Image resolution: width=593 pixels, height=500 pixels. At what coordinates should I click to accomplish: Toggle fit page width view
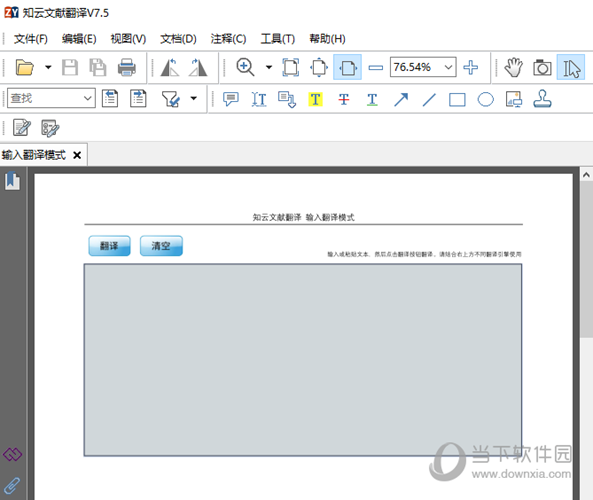[x=347, y=67]
